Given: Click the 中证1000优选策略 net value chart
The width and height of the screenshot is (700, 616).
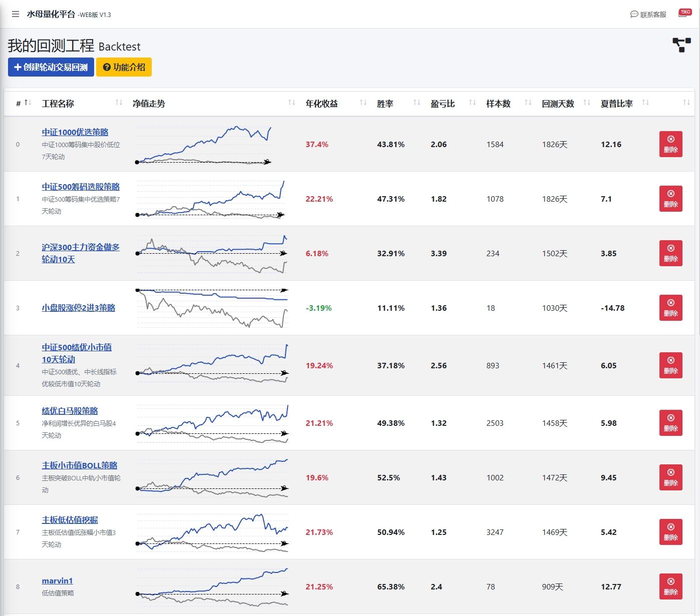Looking at the screenshot, I should pyautogui.click(x=205, y=145).
